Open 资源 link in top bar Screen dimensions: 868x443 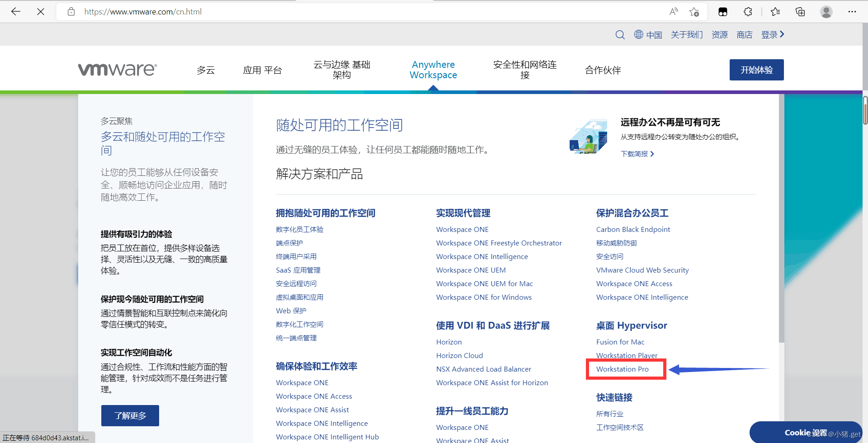point(720,35)
